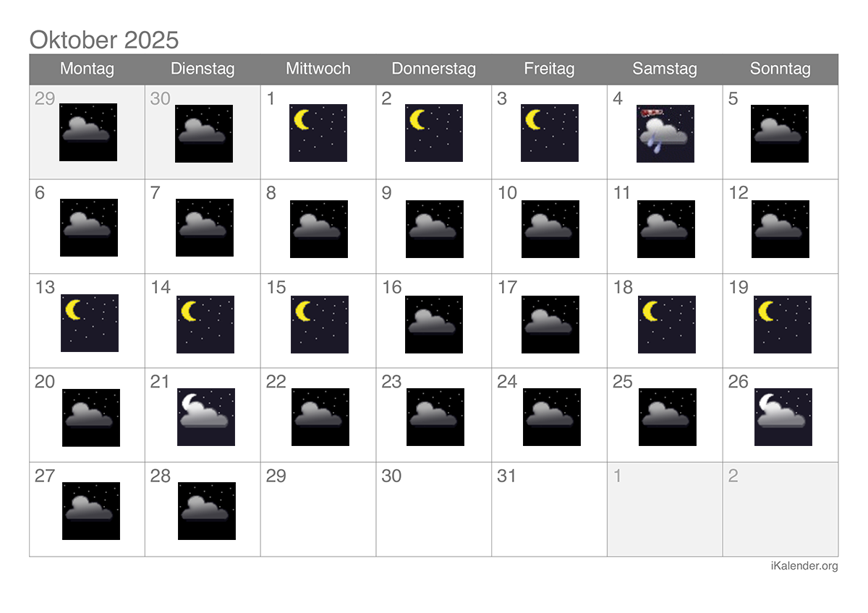Select the crescent moon icon on October 13
Viewport: 868px width, 613px height.
[89, 323]
